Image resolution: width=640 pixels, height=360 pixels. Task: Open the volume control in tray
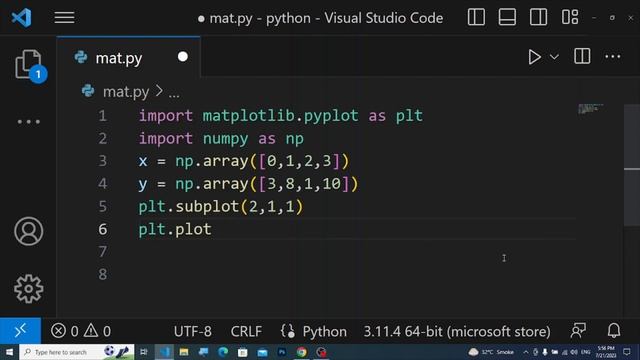pyautogui.click(x=574, y=352)
